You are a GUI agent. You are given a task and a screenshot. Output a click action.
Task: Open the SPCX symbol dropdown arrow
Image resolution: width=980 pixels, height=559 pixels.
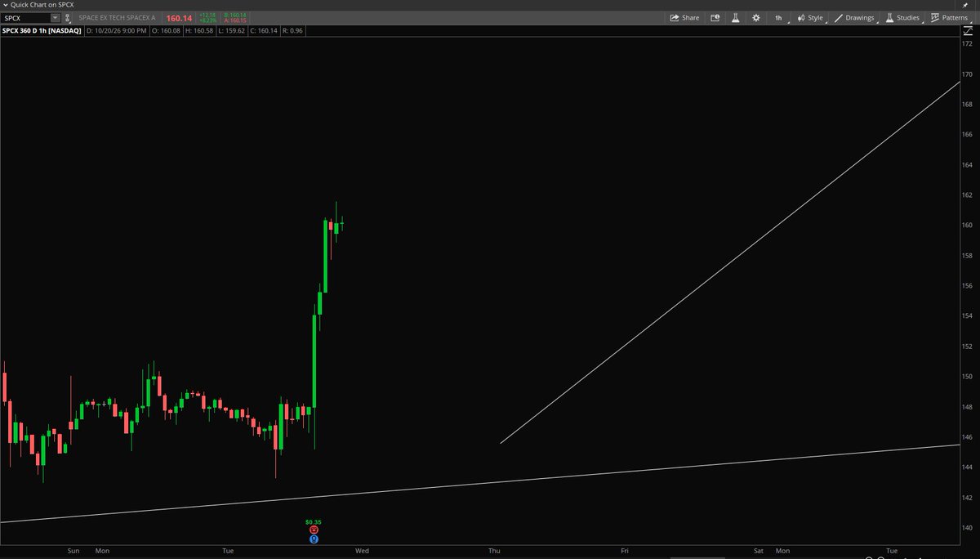click(55, 17)
